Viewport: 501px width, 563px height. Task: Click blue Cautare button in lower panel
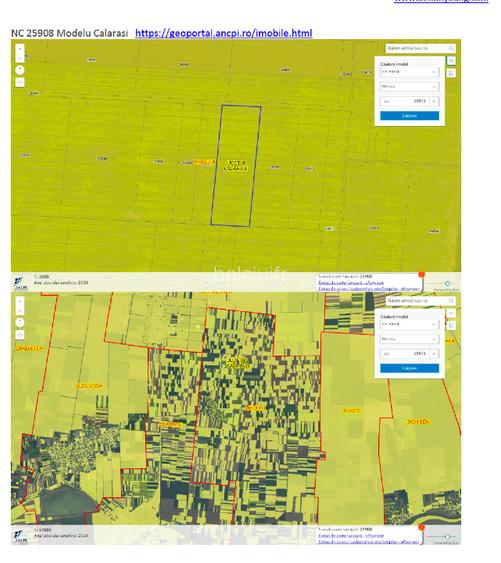[x=409, y=368]
